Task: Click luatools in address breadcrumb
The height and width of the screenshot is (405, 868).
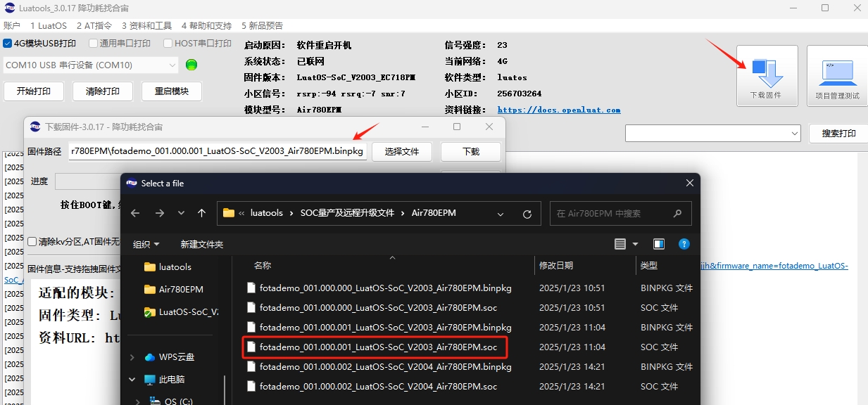Action: click(x=267, y=213)
